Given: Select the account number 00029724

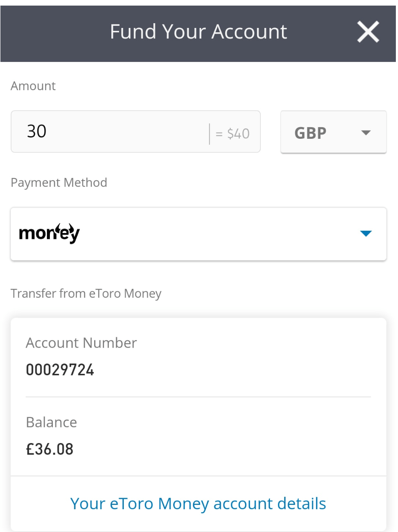Looking at the screenshot, I should (60, 370).
